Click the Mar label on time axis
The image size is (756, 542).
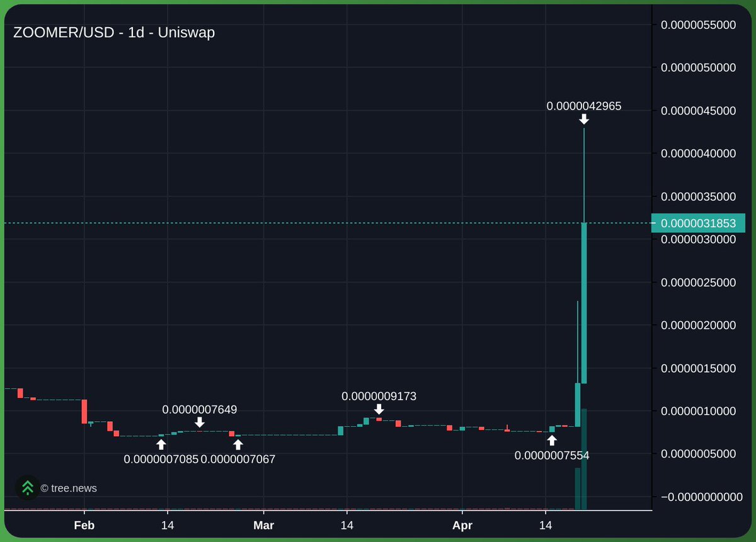tap(263, 525)
